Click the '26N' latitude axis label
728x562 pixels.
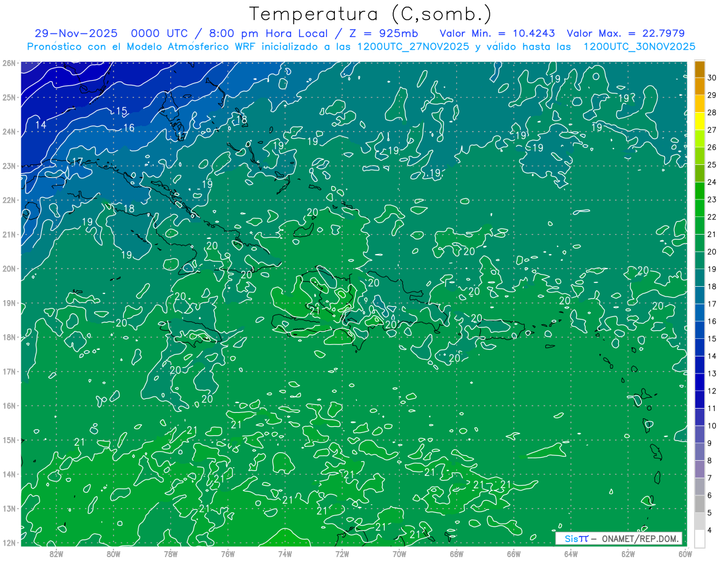coord(8,63)
